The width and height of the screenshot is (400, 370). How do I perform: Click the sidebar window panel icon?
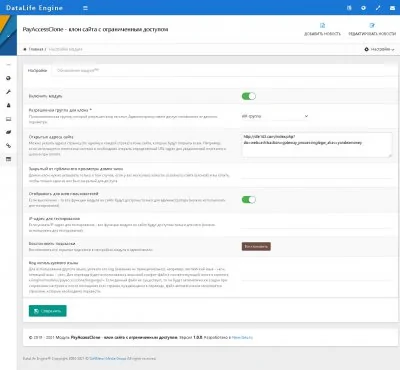click(9, 159)
